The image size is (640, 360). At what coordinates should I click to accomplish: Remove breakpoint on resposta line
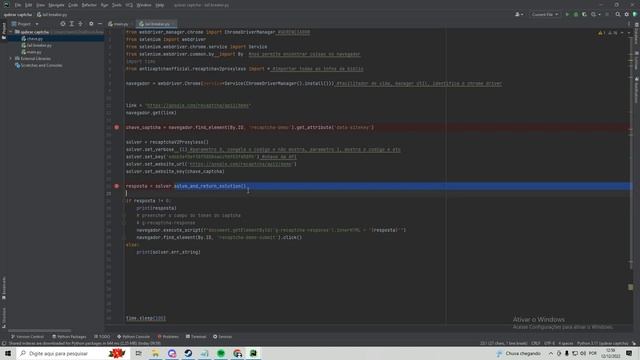point(116,186)
